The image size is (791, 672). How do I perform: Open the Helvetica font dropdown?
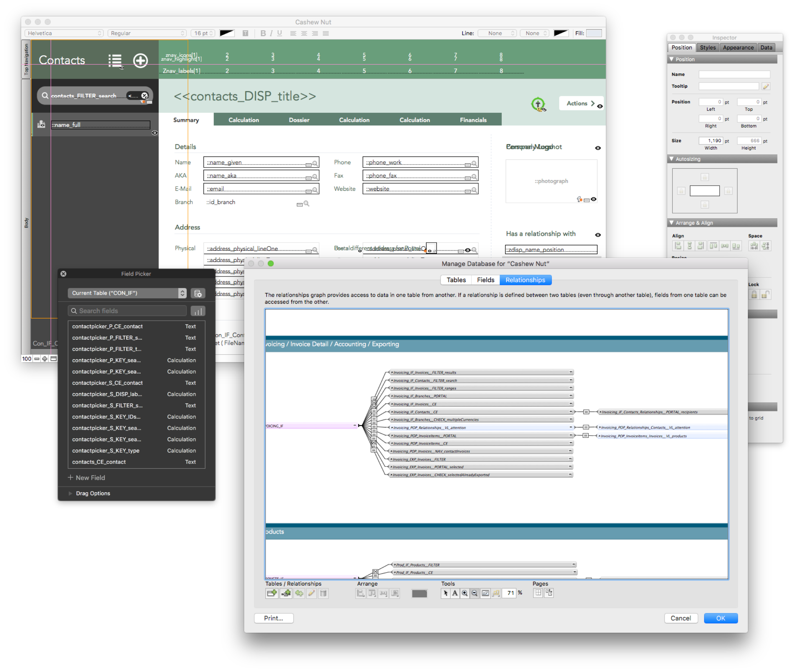[x=64, y=33]
